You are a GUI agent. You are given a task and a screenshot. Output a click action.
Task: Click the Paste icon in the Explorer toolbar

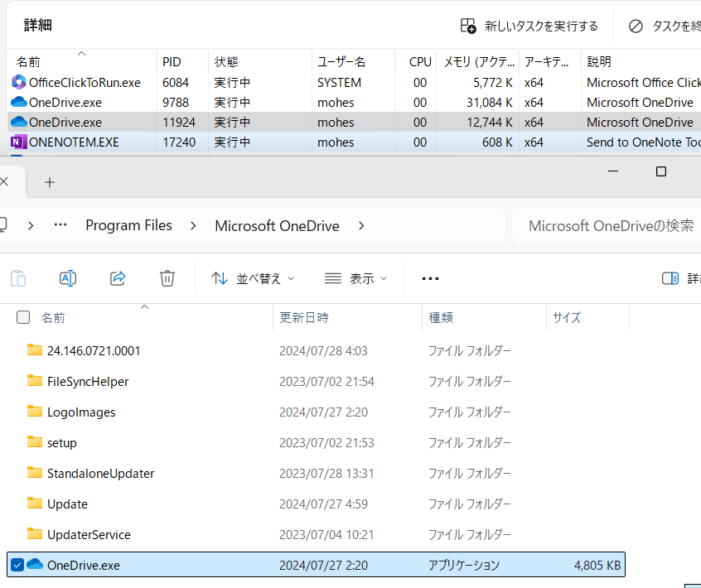click(18, 278)
